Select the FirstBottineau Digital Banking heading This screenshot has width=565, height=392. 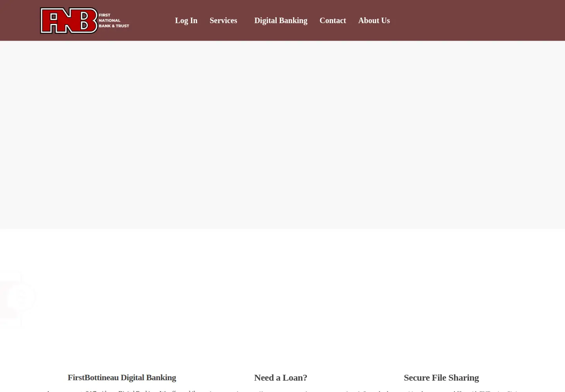[122, 377]
